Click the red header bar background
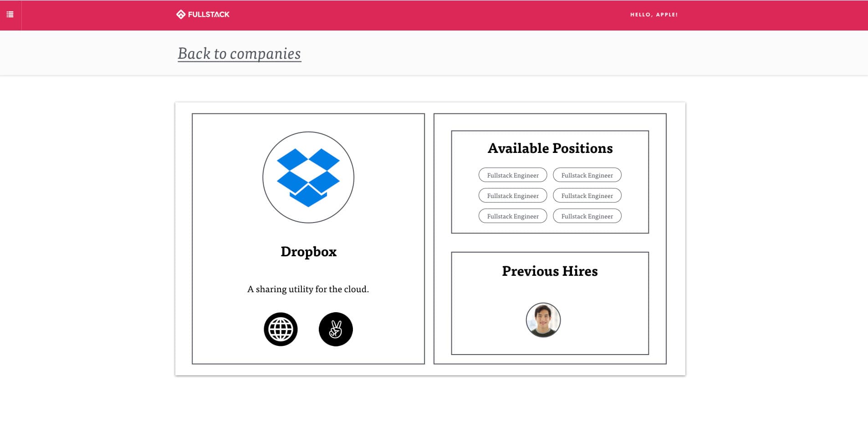Screen dimensions: 868x431 click(x=410, y=15)
